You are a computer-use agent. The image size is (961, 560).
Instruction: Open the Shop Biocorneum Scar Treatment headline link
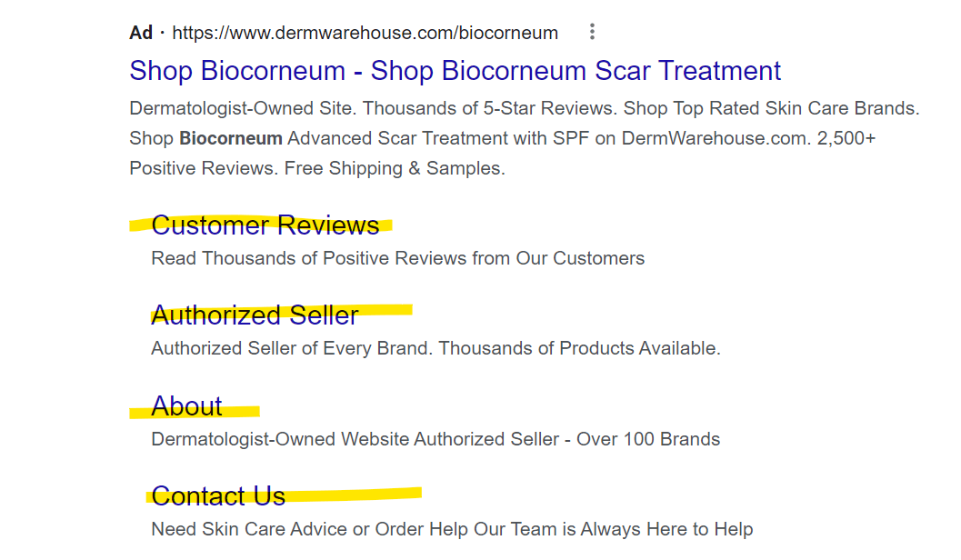click(x=455, y=71)
